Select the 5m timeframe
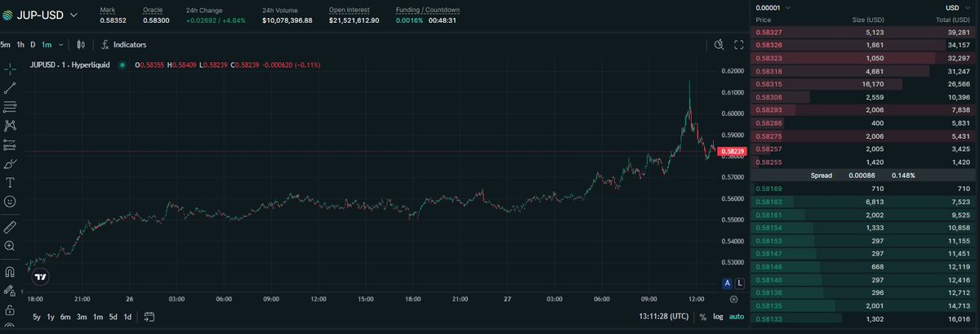The height and width of the screenshot is (334, 980). click(5, 44)
